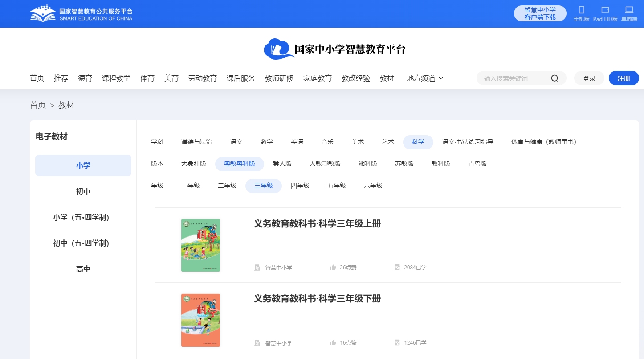Click the like icon on 科学三年级上册
Image resolution: width=644 pixels, height=359 pixels.
[x=333, y=267]
